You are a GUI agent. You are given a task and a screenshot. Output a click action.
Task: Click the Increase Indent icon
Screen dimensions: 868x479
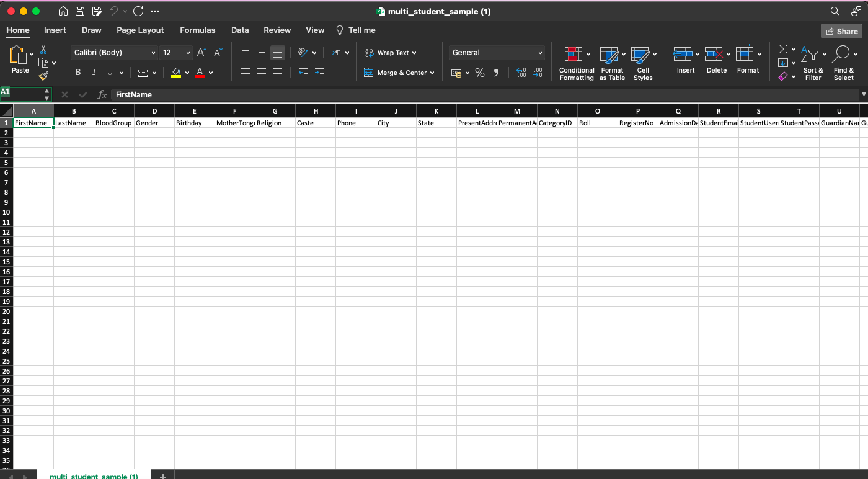(319, 73)
